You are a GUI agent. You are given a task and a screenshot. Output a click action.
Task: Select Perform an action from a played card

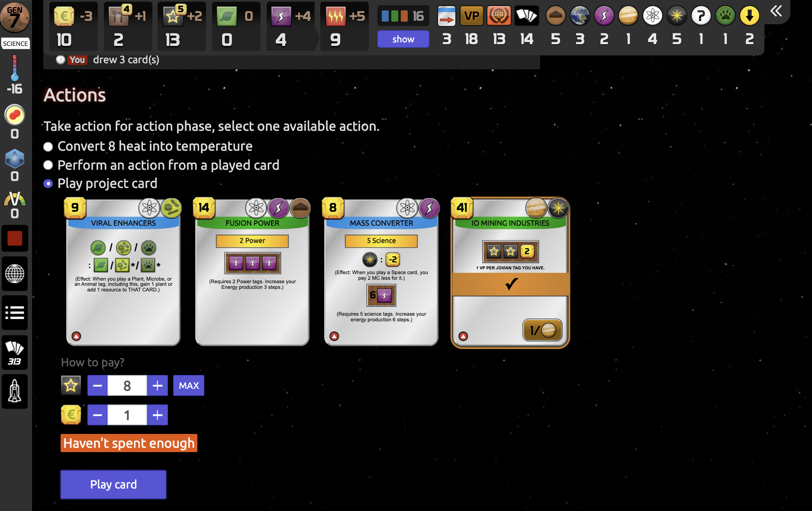point(48,165)
